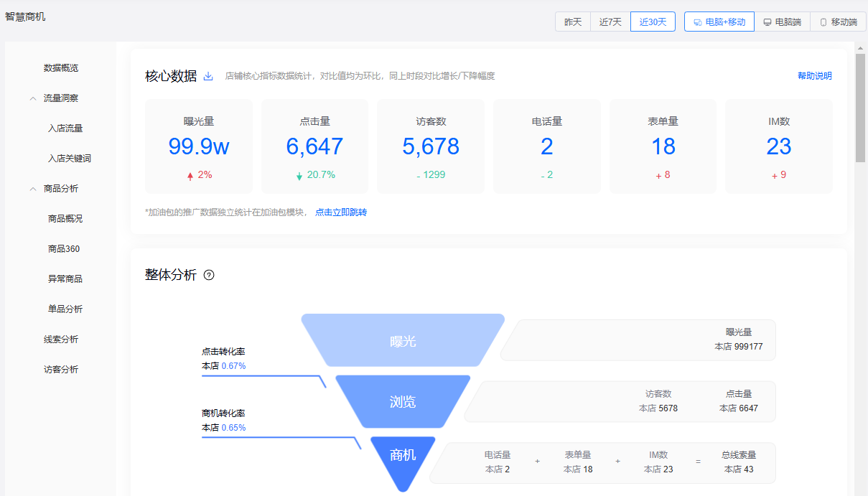Collapse the 流量洞察 sidebar section
Image resolution: width=868 pixels, height=496 pixels.
33,98
